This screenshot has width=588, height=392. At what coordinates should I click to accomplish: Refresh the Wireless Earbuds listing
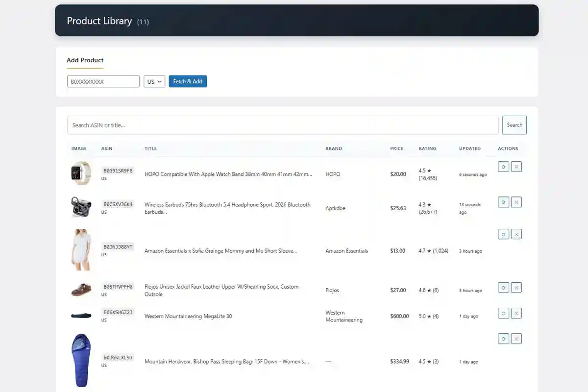pyautogui.click(x=503, y=202)
